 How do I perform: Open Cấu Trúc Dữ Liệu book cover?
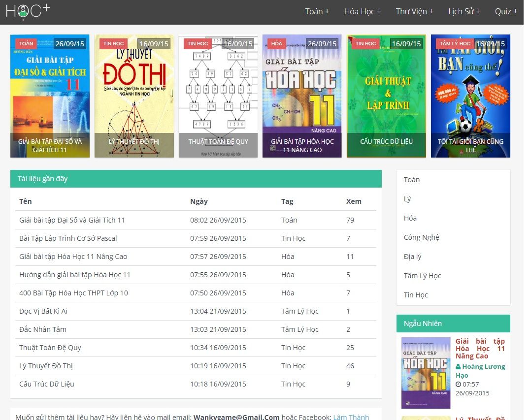pyautogui.click(x=386, y=96)
